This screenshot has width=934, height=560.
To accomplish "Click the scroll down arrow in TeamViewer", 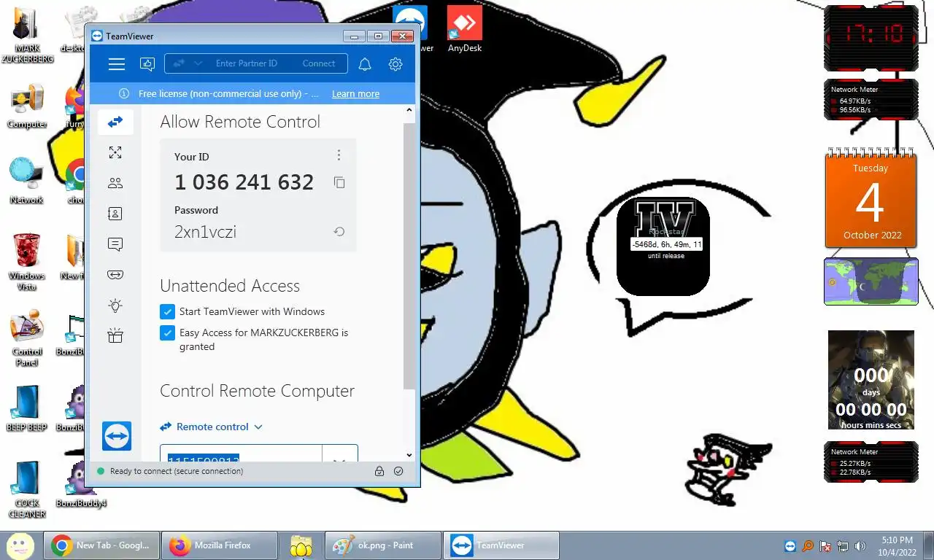I will pos(409,455).
